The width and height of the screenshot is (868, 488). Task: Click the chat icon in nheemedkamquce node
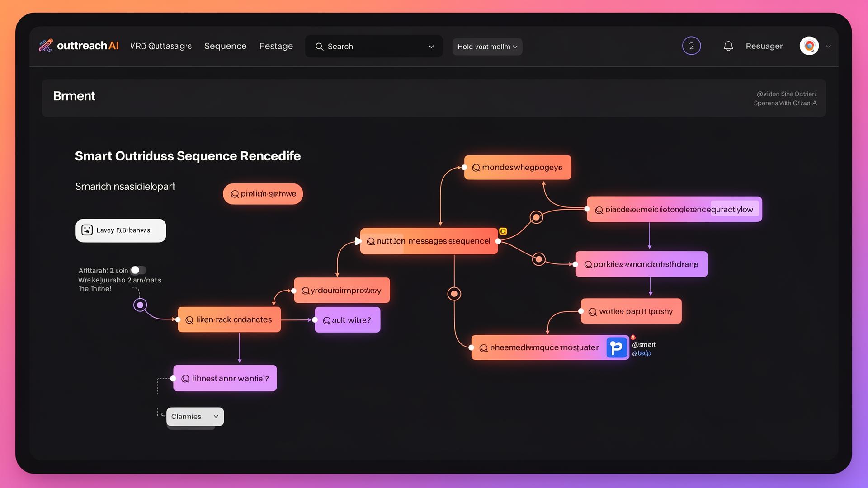click(483, 348)
